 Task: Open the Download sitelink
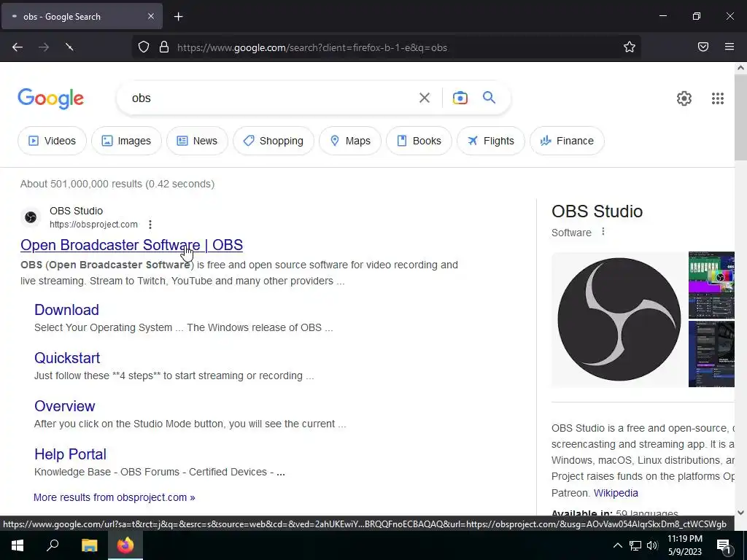click(66, 309)
